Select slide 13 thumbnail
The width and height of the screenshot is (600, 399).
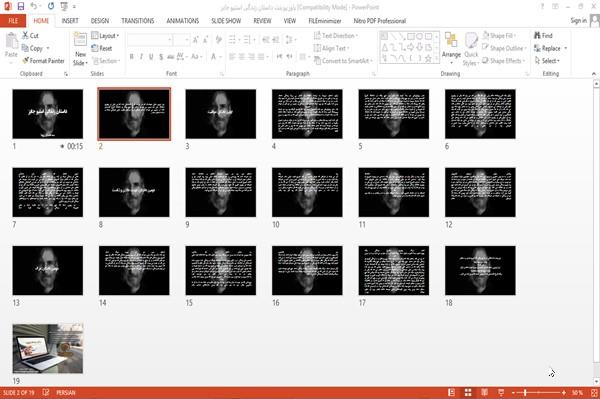pos(47,270)
